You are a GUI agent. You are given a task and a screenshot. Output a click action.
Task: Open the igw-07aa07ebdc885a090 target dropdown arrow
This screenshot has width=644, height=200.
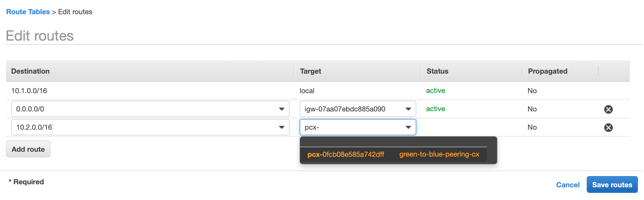coord(408,109)
